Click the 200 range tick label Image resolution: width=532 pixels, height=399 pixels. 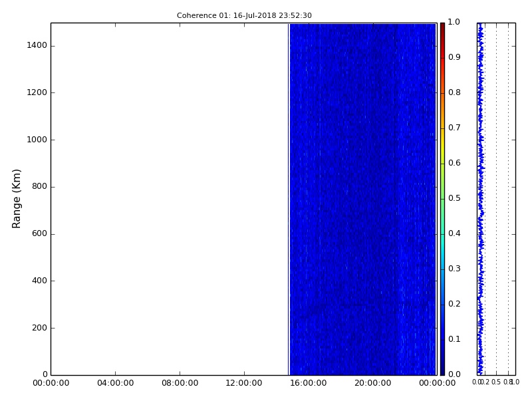coord(39,328)
